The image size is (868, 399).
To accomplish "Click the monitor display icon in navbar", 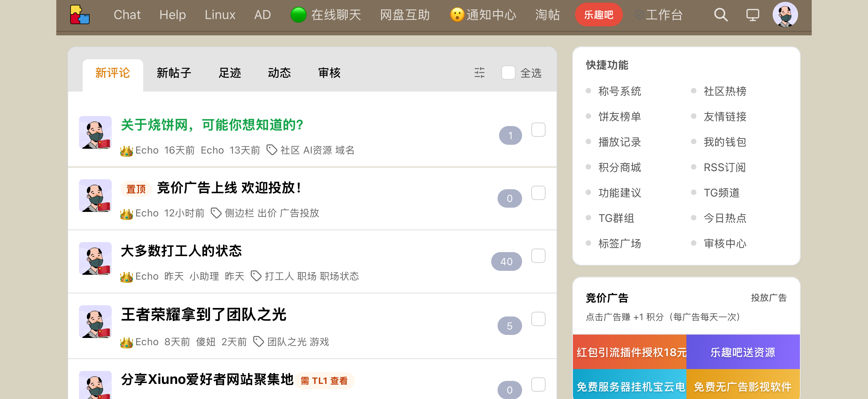I will (752, 15).
